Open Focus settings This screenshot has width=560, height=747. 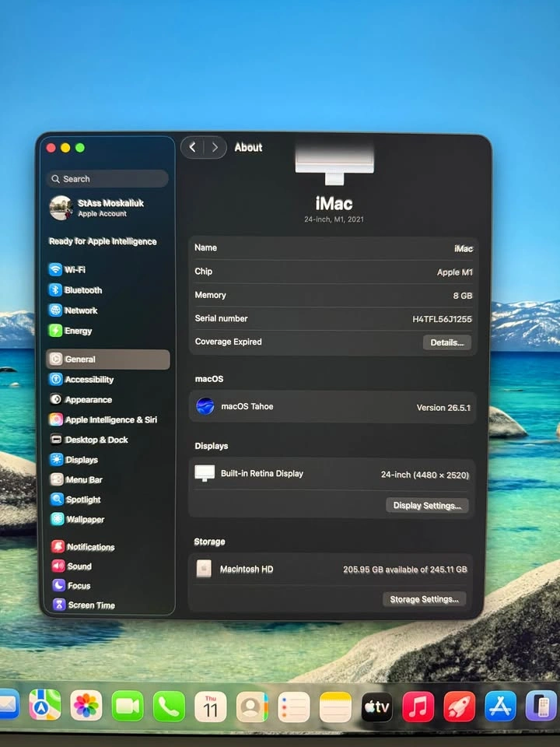coord(72,586)
